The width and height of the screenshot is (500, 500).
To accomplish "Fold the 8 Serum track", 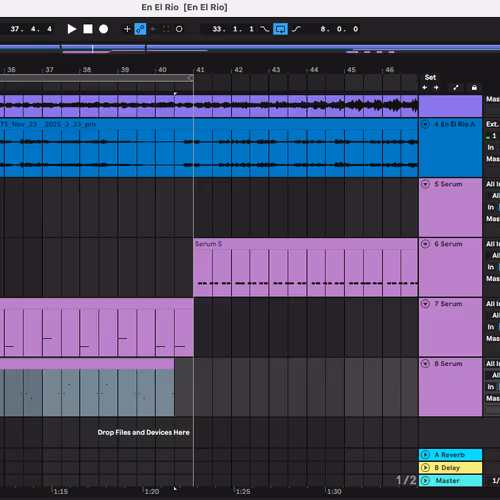I will pos(425,364).
